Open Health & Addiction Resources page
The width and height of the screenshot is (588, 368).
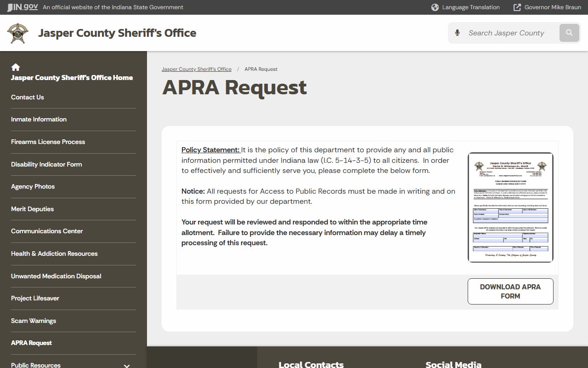point(54,253)
